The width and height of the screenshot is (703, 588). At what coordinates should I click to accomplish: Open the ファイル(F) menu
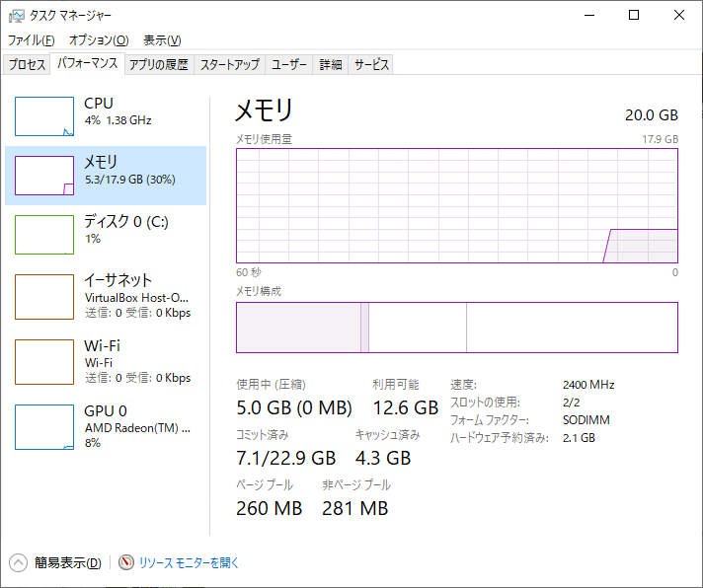[32, 40]
